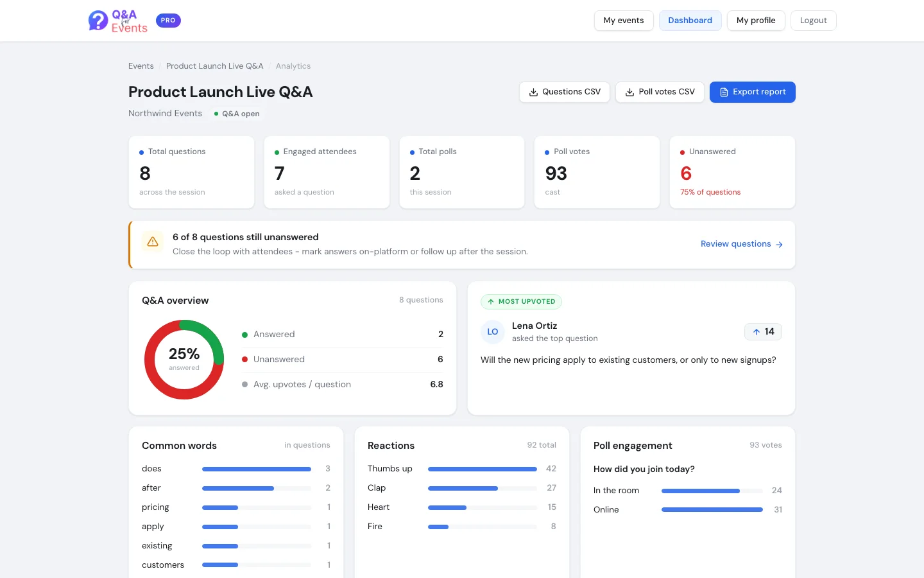Click the Engaged attendees card
924x578 pixels.
327,172
